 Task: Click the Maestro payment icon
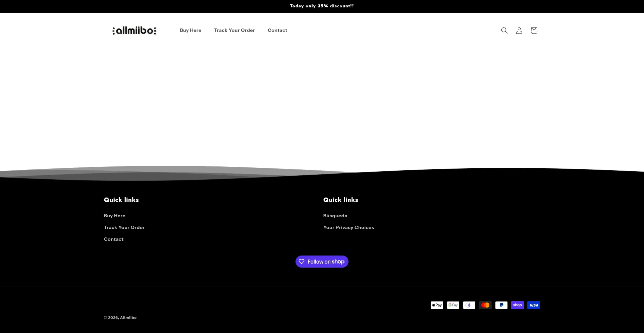click(469, 305)
